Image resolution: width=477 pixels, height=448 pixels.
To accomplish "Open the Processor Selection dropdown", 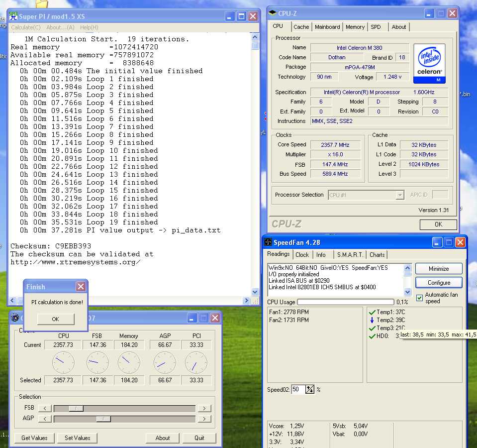I will [399, 195].
